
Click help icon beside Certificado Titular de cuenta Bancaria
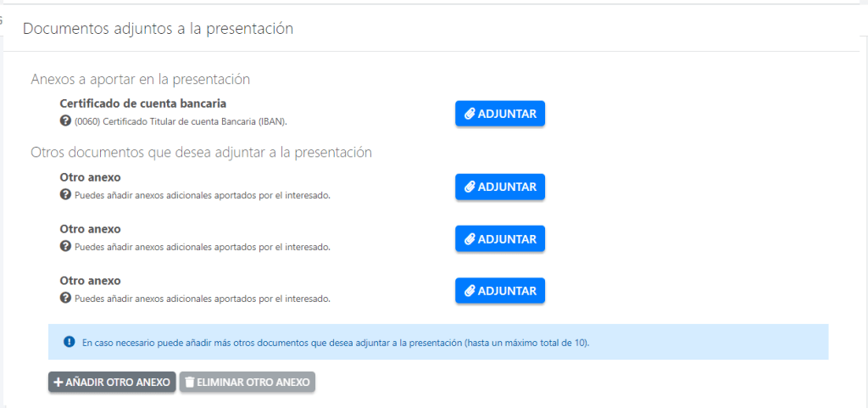click(65, 121)
